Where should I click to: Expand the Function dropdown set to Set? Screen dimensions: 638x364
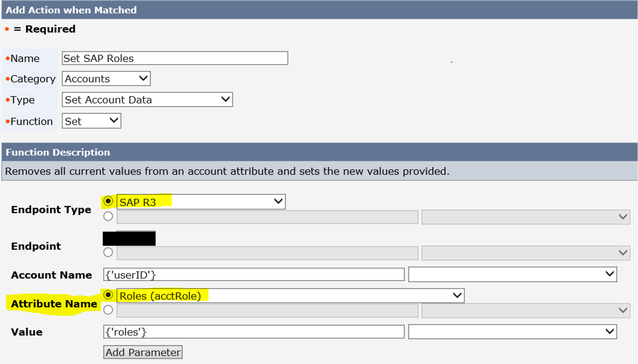91,121
